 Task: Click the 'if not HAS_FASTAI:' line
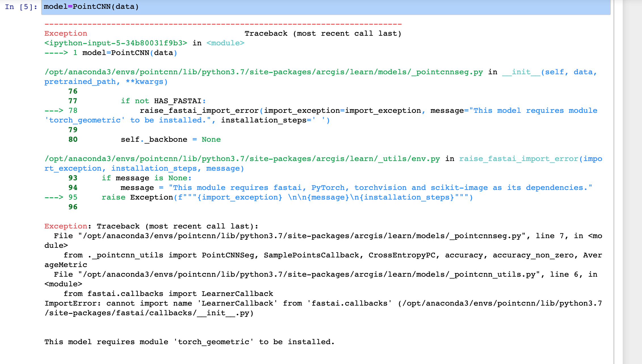tap(163, 101)
